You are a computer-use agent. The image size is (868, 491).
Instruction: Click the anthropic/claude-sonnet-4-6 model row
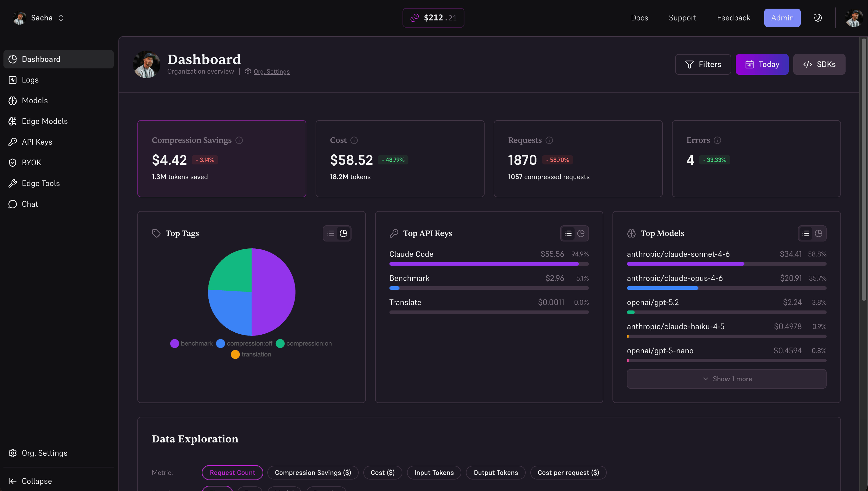726,258
